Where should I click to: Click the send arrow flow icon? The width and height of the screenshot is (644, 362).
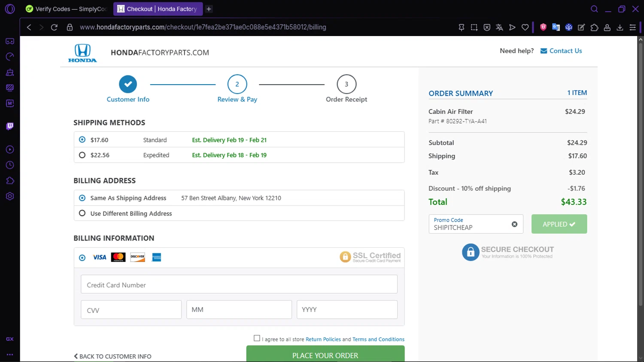click(512, 27)
